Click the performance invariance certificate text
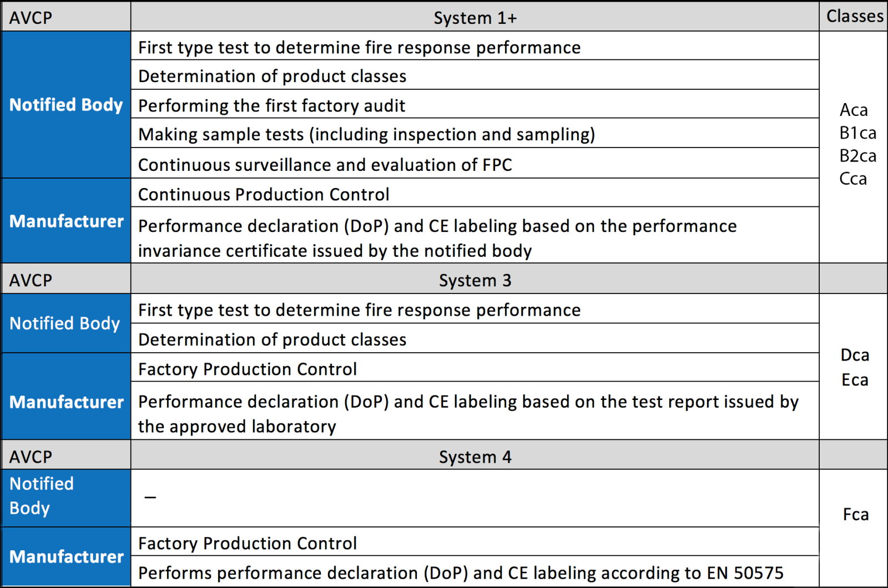 tap(335, 251)
